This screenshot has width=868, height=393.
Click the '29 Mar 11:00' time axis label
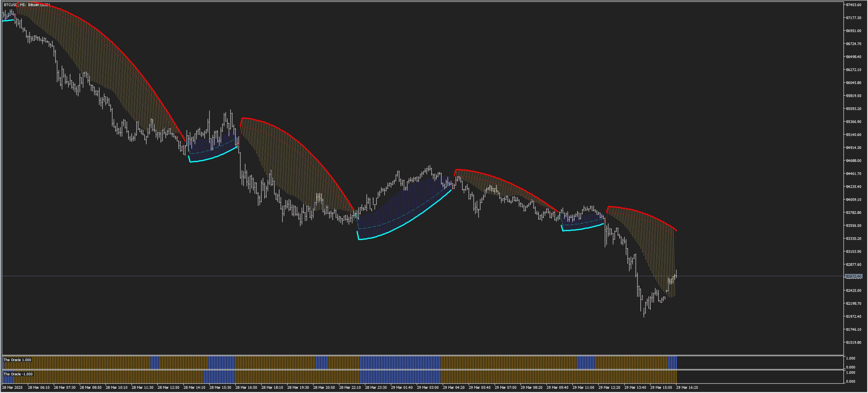583,388
